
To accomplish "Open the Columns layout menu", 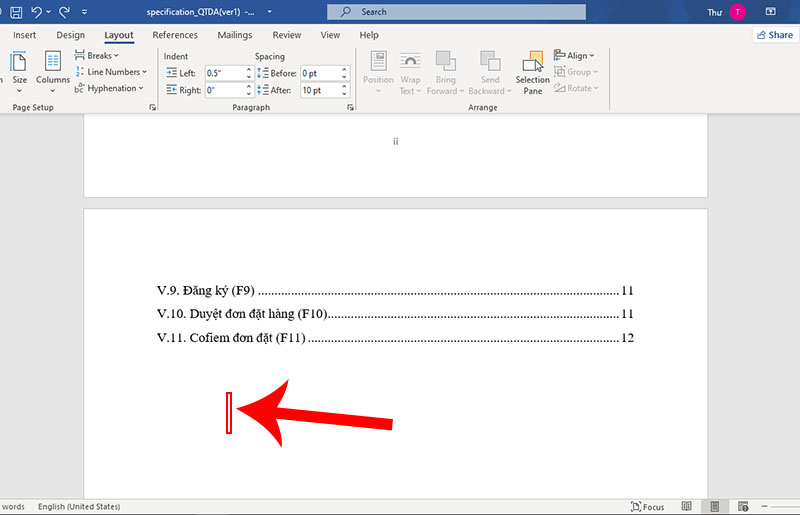I will click(x=53, y=72).
